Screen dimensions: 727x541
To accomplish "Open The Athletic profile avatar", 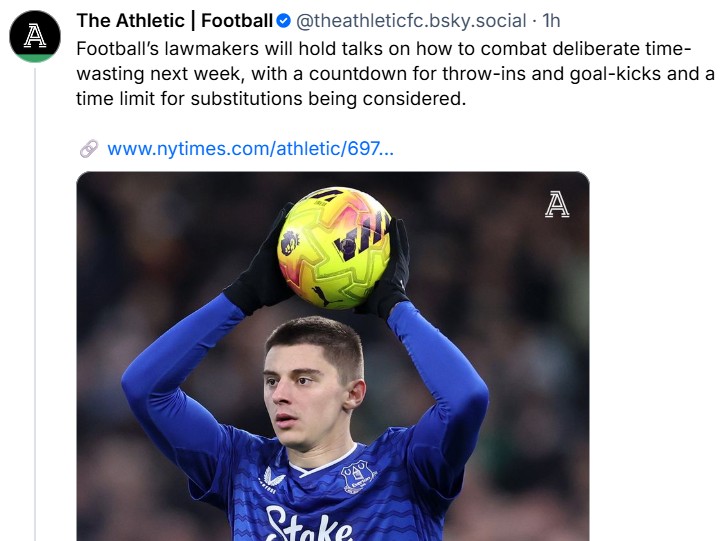I will (35, 37).
